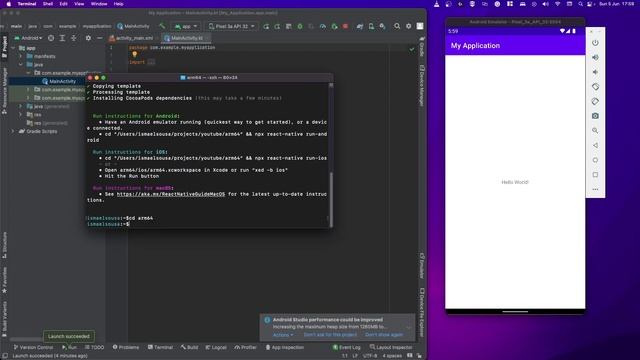Screen dimensions: 640x360
Task: Hide the Project panel with minus icon
Action: click(100, 38)
